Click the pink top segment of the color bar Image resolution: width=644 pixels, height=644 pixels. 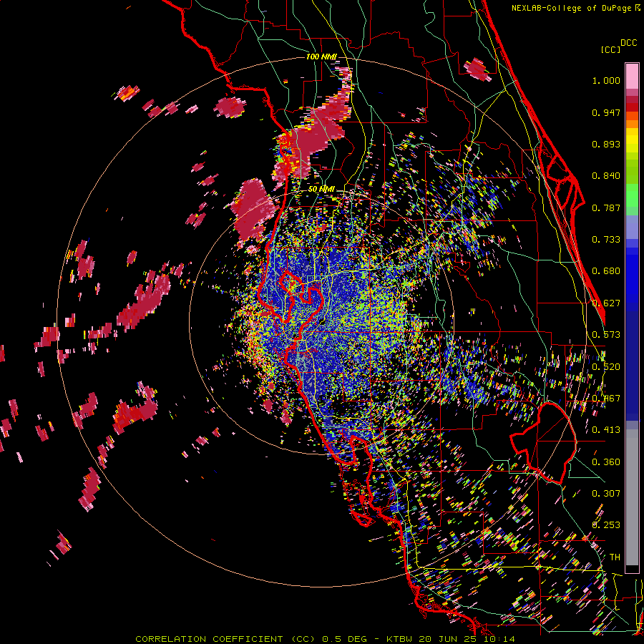(632, 77)
